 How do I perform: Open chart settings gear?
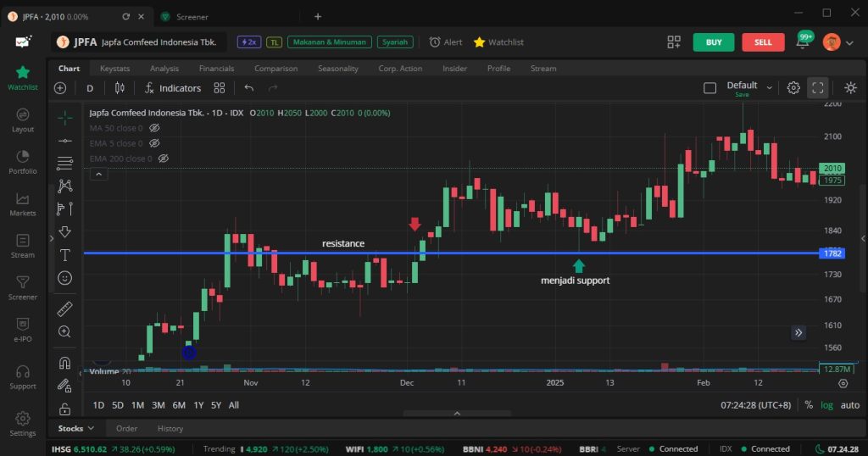tap(793, 87)
